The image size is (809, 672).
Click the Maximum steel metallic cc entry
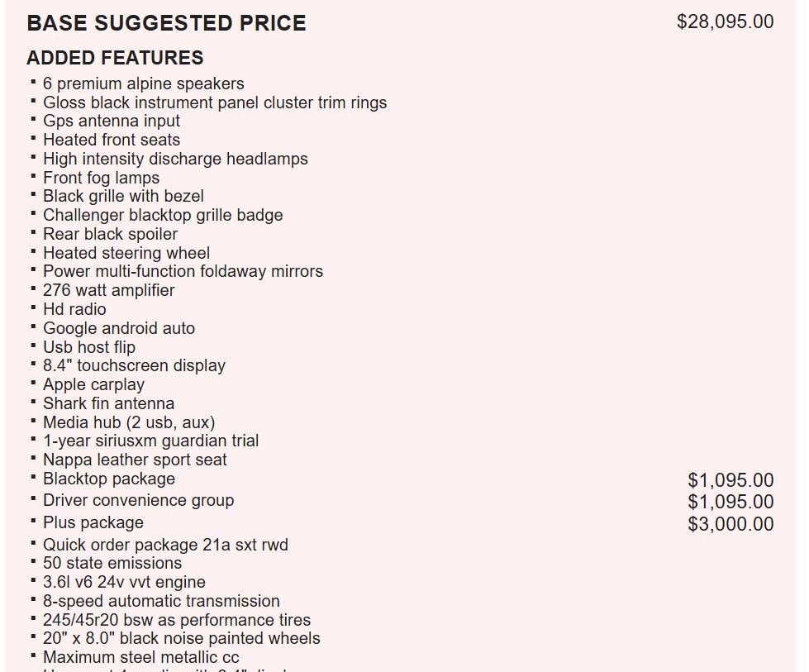click(140, 657)
